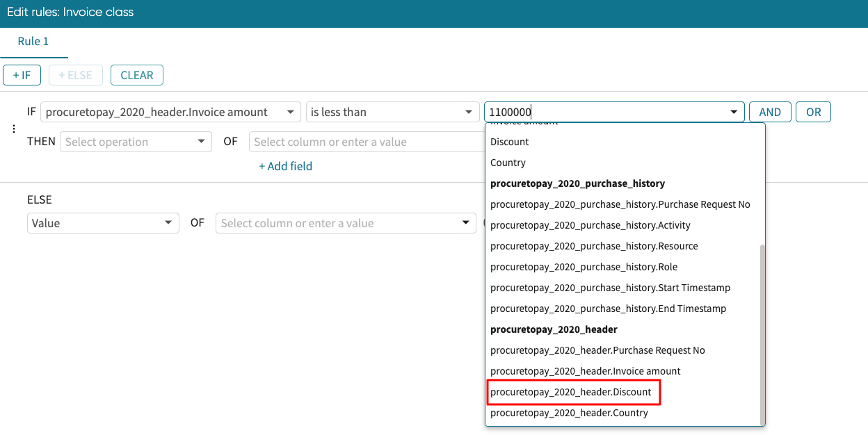This screenshot has height=435, width=868.
Task: Choose procuretopay_2020_header.Country option
Action: pos(569,413)
